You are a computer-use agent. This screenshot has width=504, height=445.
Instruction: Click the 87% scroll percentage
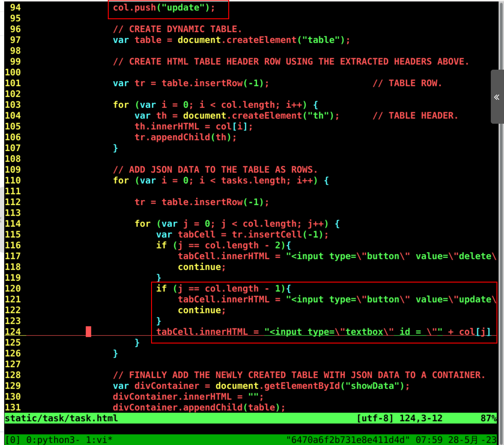(489, 418)
